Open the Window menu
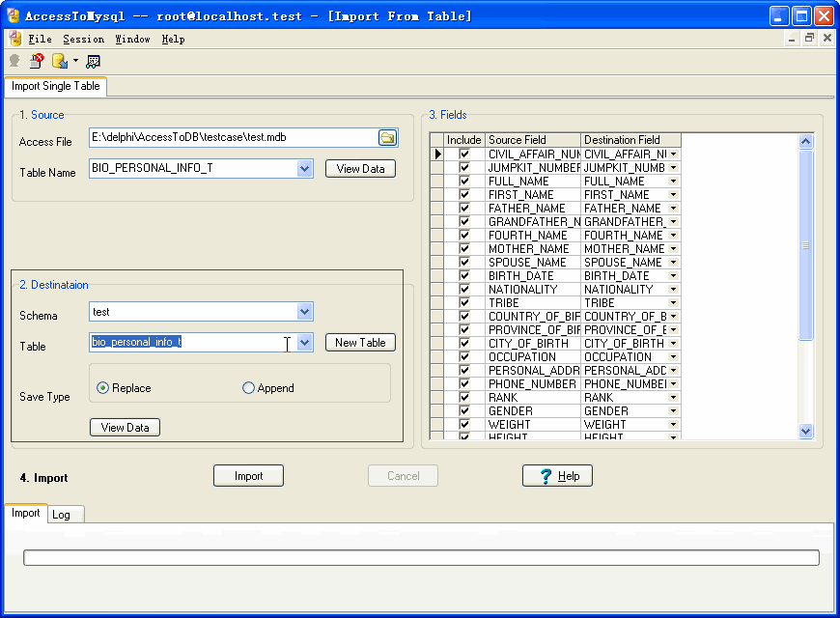 [133, 40]
